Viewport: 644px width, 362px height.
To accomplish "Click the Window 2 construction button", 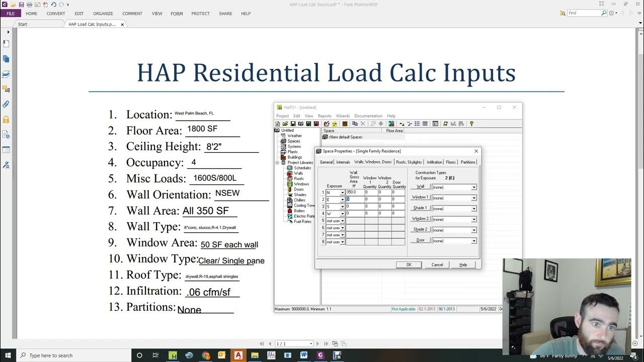I will [421, 219].
